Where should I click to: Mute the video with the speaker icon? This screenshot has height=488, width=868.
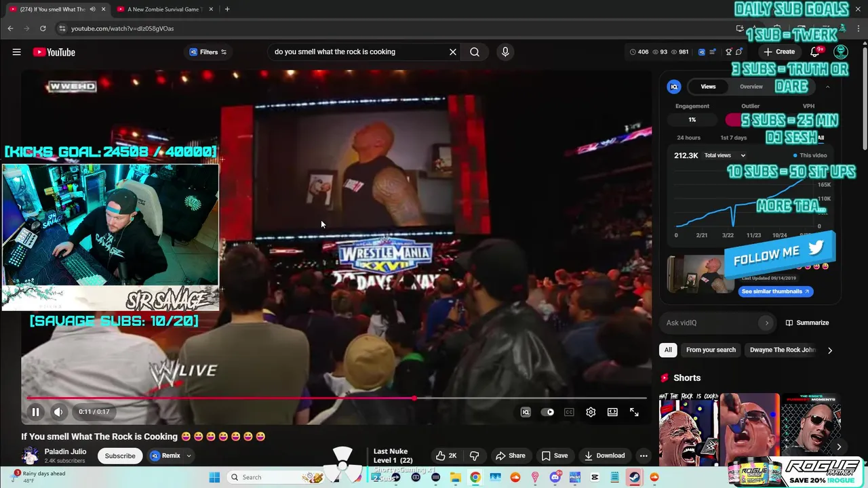click(x=58, y=411)
